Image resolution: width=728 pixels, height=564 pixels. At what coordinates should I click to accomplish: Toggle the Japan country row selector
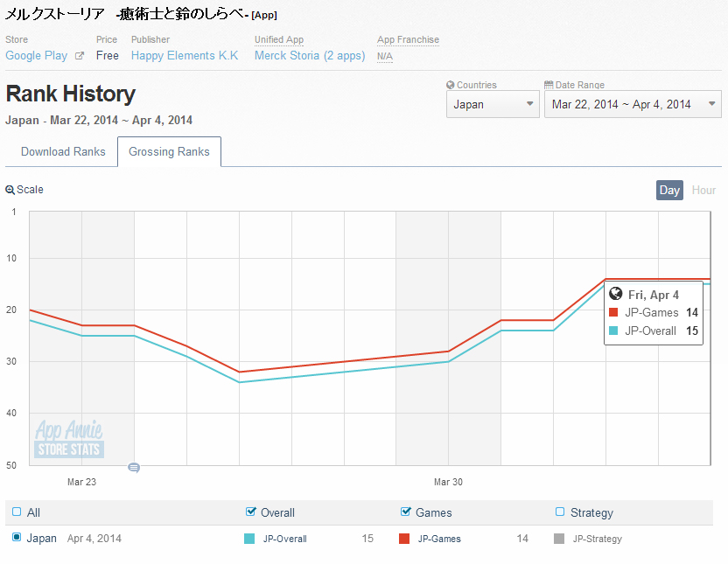17,538
